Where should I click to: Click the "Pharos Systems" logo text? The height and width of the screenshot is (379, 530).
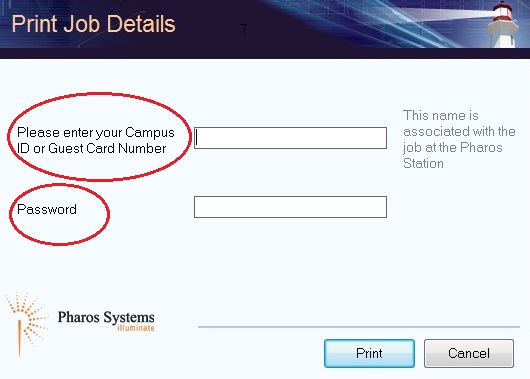[x=106, y=317]
